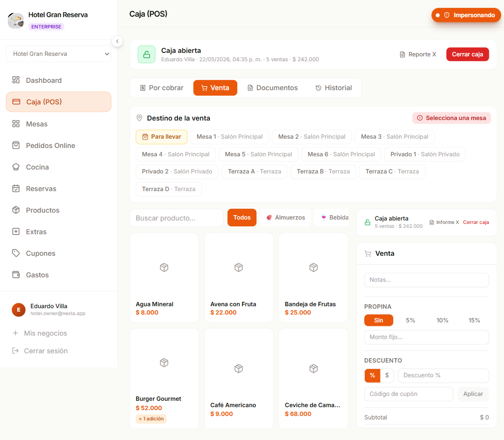The height and width of the screenshot is (440, 504).
Task: Filter products by Almuerzos category
Action: [285, 218]
